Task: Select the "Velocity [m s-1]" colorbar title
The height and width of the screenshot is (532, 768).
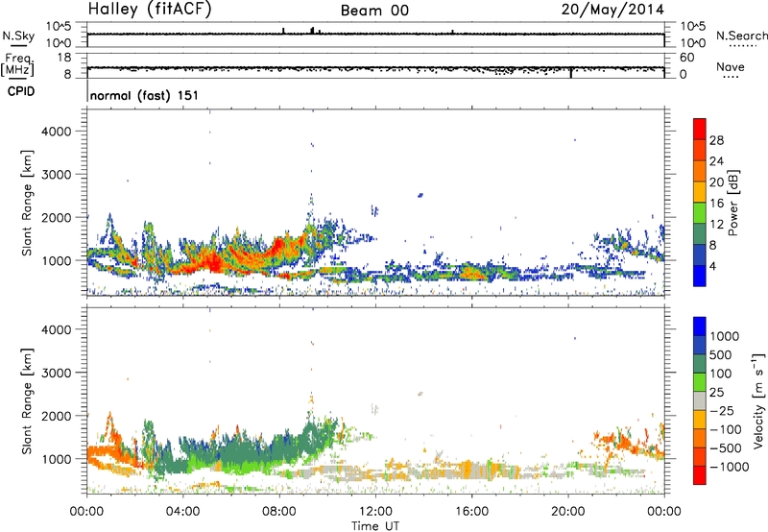Action: click(x=758, y=400)
